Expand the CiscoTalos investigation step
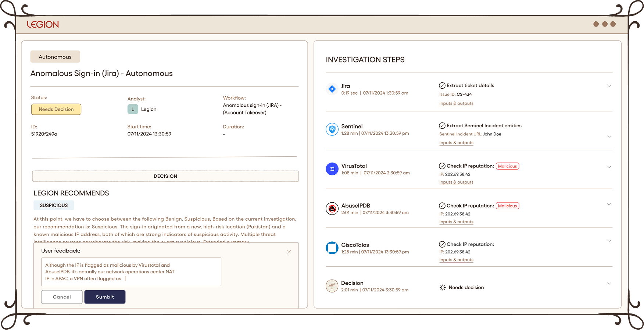The image size is (644, 330). point(609,241)
